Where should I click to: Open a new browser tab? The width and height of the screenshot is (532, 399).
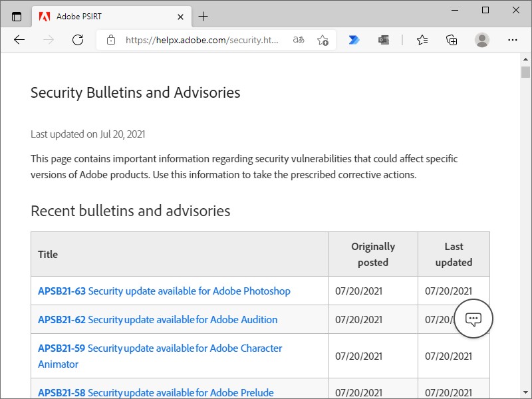tap(203, 16)
